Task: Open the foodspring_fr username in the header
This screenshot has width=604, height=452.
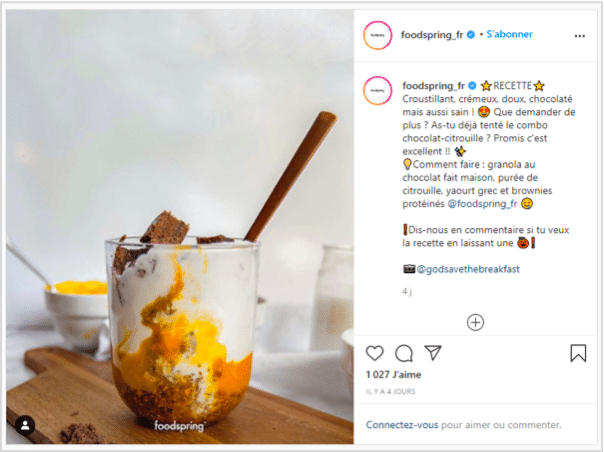Action: [431, 35]
